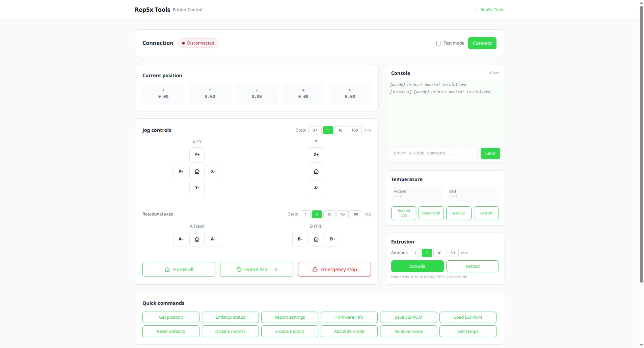Rotate yaw positive with A+
The height and width of the screenshot is (348, 644).
pyautogui.click(x=213, y=239)
